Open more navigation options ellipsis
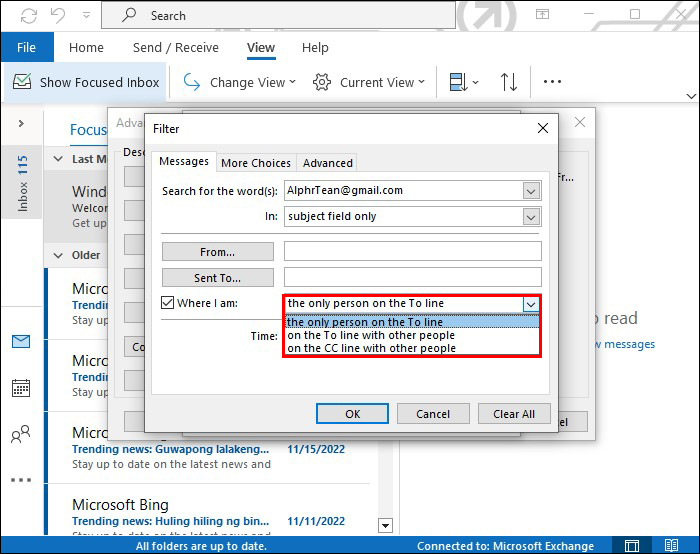 click(21, 480)
